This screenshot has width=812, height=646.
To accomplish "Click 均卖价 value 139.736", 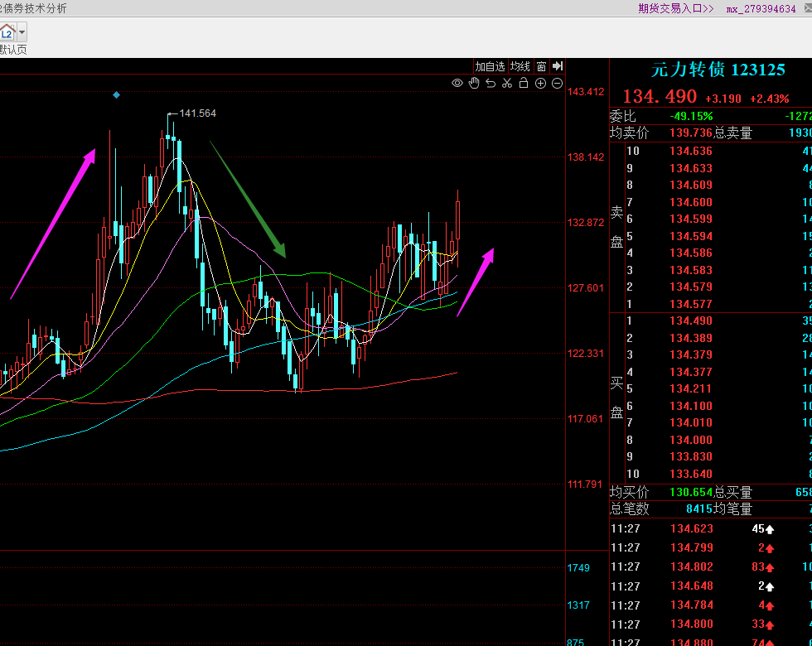I will point(691,133).
